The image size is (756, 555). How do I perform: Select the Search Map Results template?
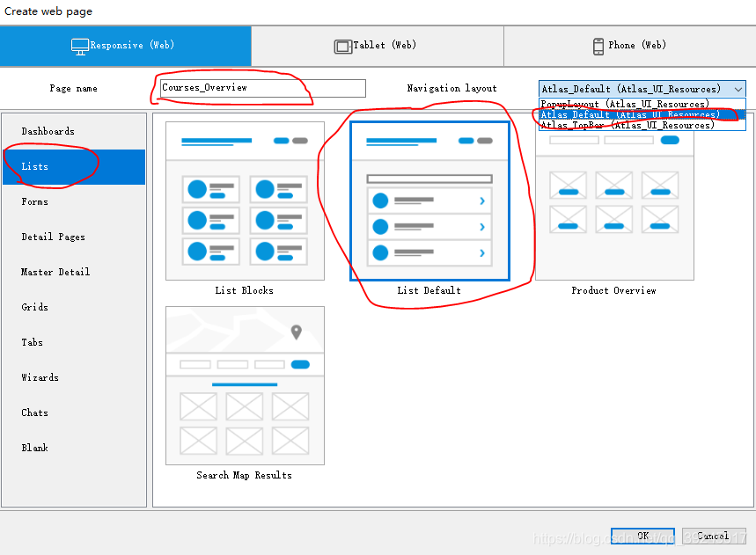point(245,385)
